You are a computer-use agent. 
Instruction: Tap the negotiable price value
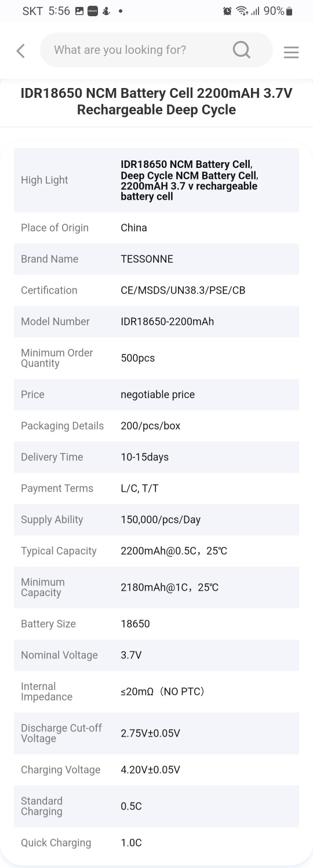coord(158,394)
